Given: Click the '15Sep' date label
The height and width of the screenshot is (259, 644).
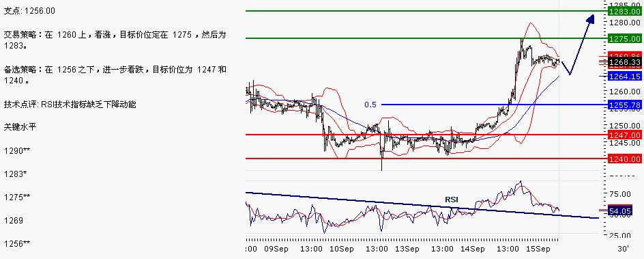Looking at the screenshot, I should pyautogui.click(x=538, y=249).
